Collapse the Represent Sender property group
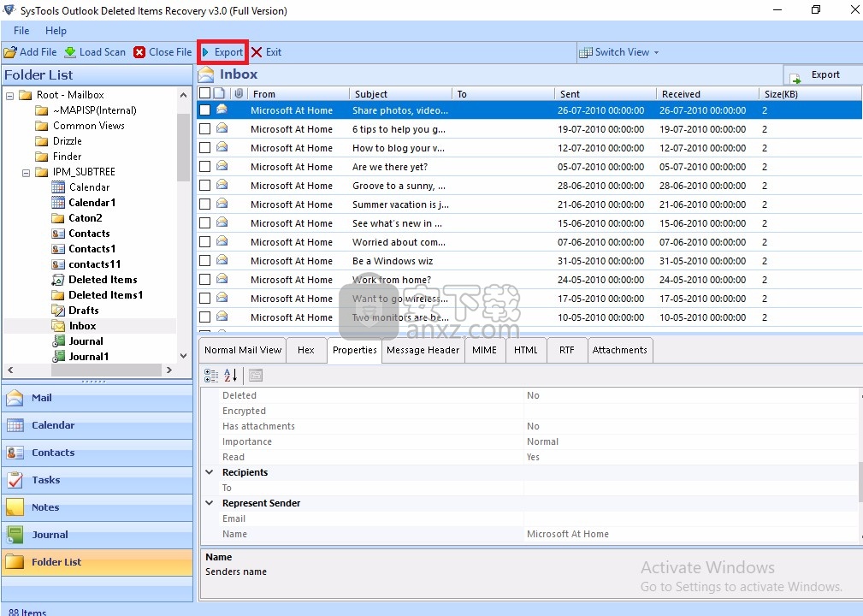 (x=210, y=503)
